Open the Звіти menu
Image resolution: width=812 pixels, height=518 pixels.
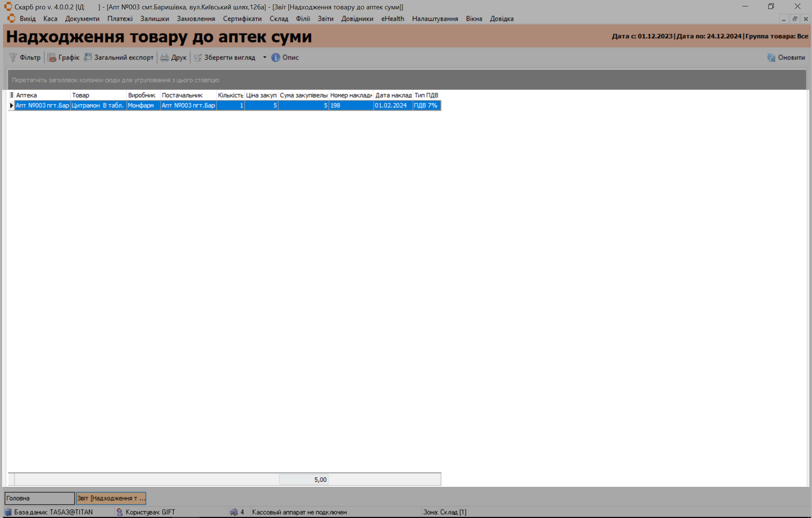click(325, 19)
